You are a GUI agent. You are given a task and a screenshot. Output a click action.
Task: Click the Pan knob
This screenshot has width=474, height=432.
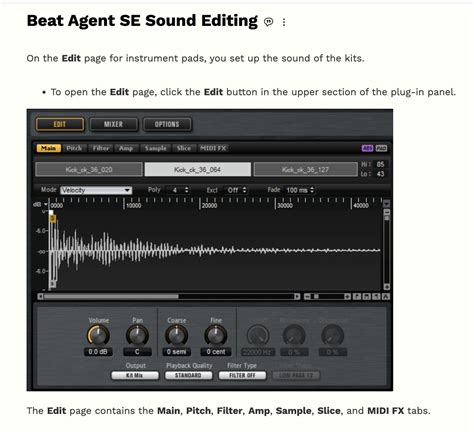[x=137, y=335]
